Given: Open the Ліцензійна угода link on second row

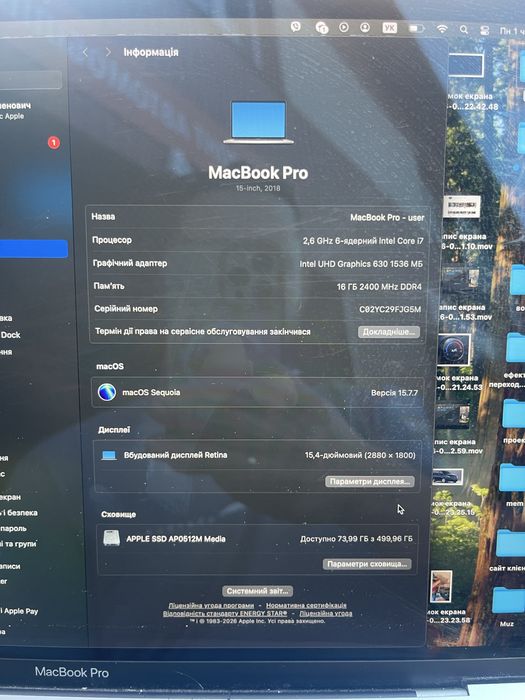Looking at the screenshot, I should pyautogui.click(x=325, y=613).
